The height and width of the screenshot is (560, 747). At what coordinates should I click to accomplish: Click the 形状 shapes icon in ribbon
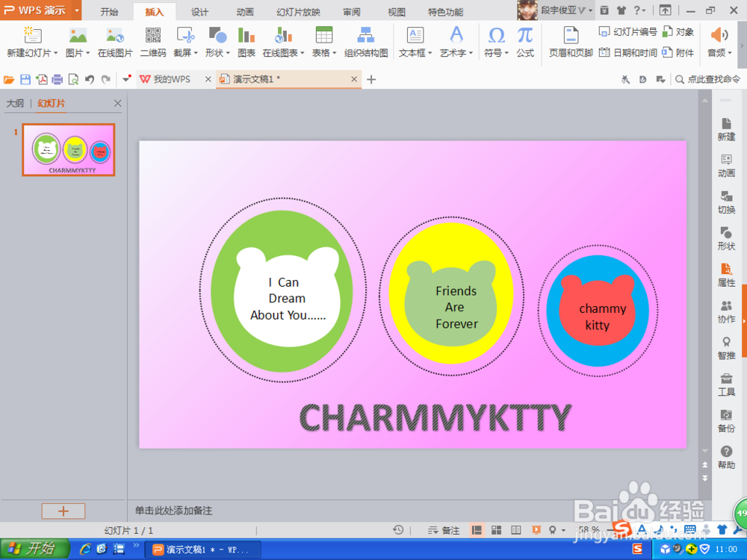click(217, 35)
